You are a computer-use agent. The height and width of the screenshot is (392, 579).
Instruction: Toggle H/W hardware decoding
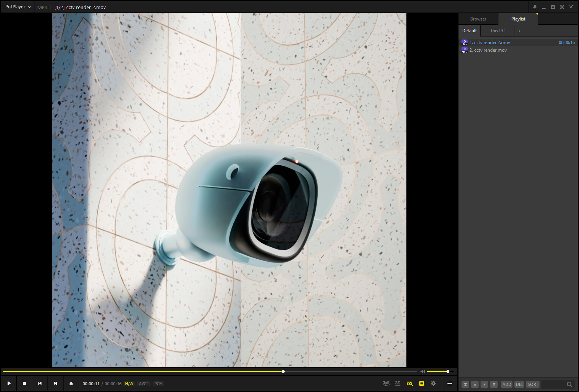pos(129,383)
